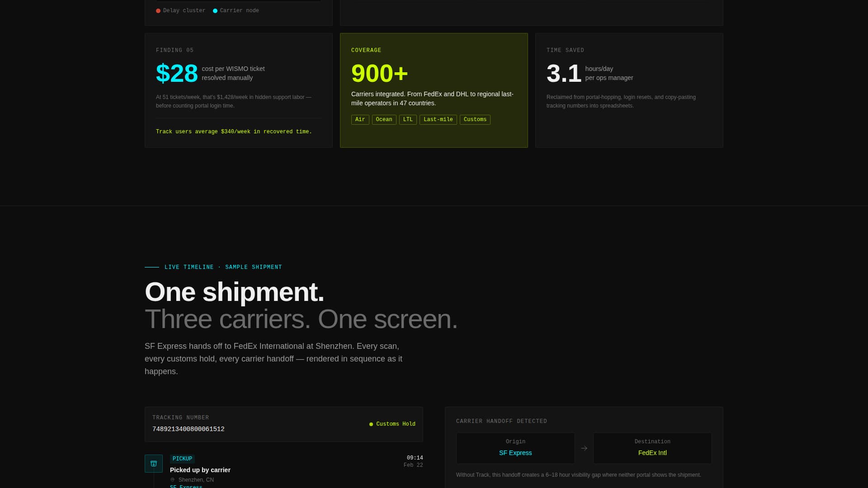Viewport: 868px width, 488px height.
Task: Click the 'Carrier node' legend label
Action: [240, 11]
